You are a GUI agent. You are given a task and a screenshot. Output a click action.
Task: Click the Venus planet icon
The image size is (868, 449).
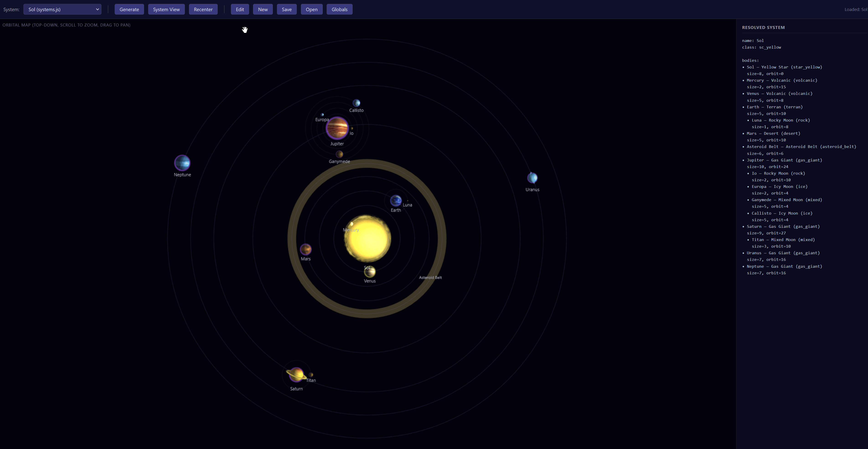point(370,271)
